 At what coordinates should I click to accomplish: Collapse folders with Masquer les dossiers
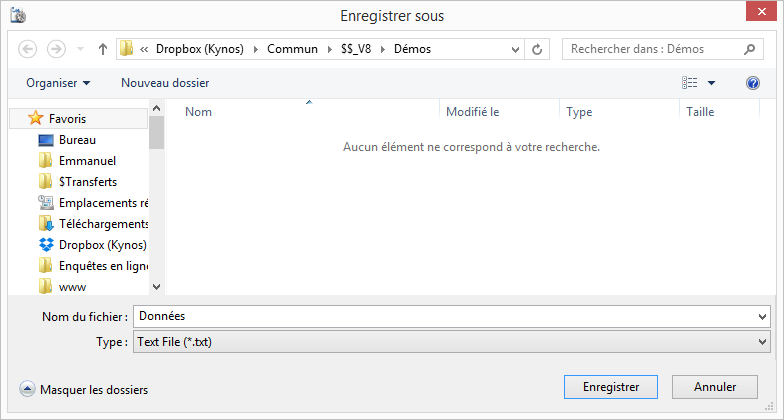pyautogui.click(x=84, y=390)
